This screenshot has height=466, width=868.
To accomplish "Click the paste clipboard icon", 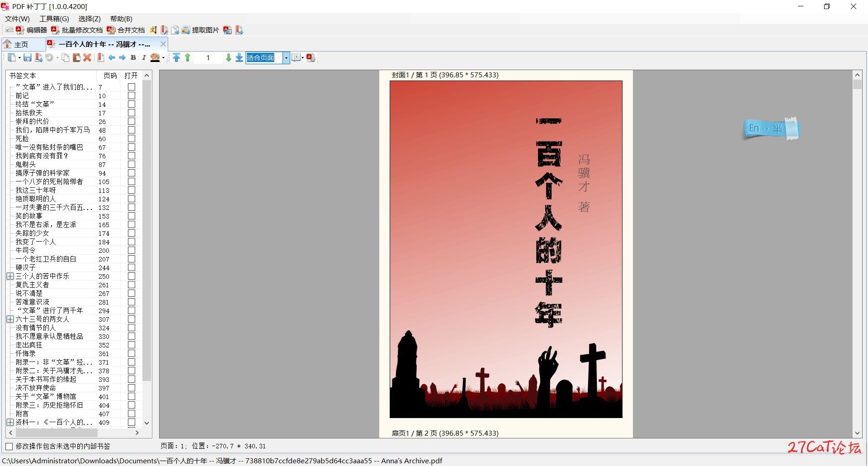I will coord(76,57).
